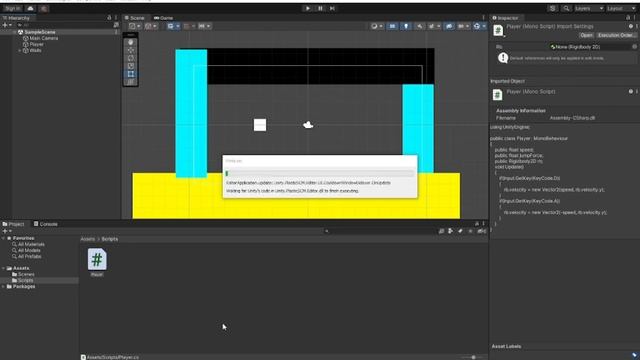
Task: Click the Execution Order button
Action: pos(616,35)
